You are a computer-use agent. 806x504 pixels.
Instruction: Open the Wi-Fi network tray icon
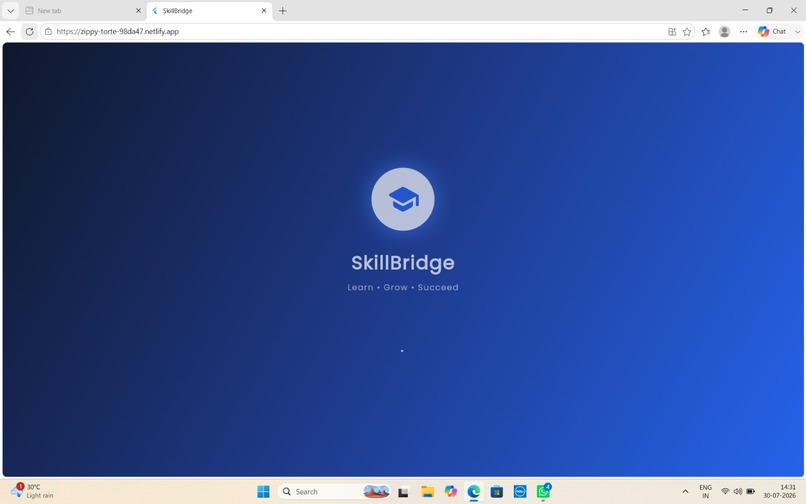point(725,492)
